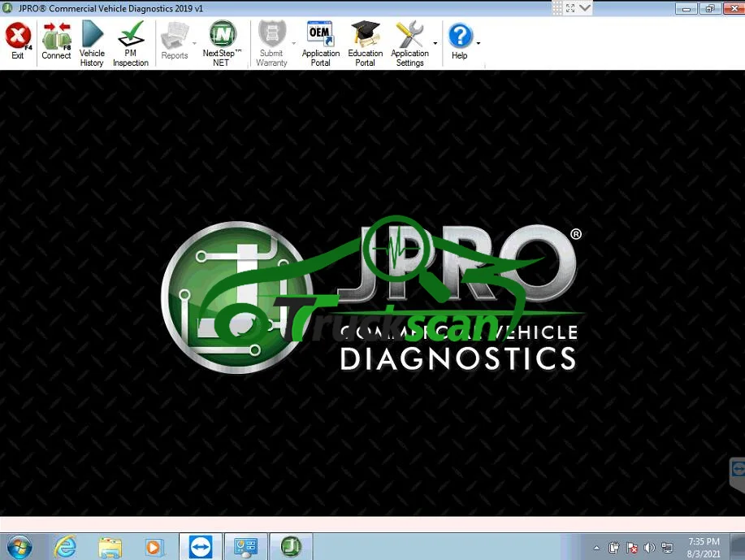Switch to JPRO taskbar button
The image size is (745, 560).
coord(291,547)
